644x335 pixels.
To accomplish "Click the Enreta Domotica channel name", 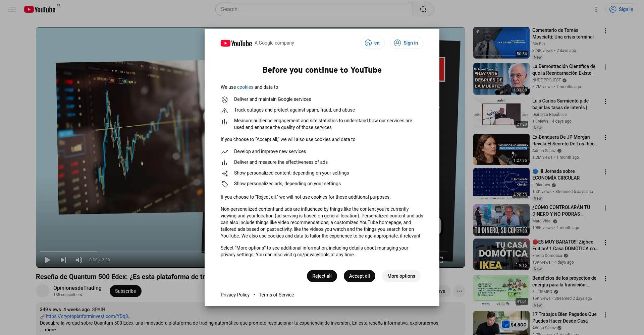I will tap(547, 256).
